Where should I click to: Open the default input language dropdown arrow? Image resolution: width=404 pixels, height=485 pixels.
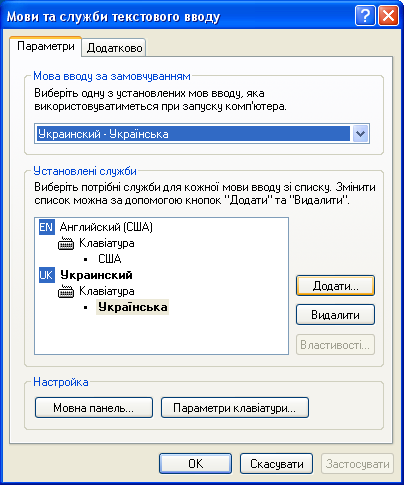360,134
